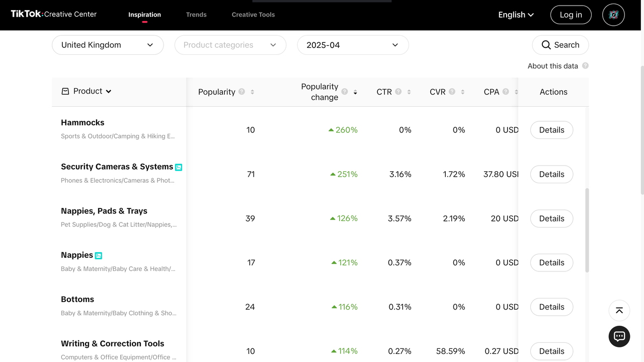This screenshot has width=644, height=362.
Task: Toggle sorting on the Popularity column
Action: click(252, 92)
